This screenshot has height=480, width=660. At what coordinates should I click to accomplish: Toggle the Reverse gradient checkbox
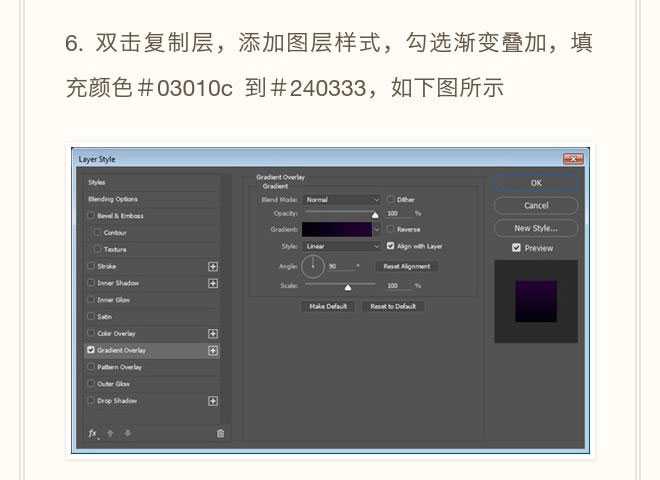[390, 229]
